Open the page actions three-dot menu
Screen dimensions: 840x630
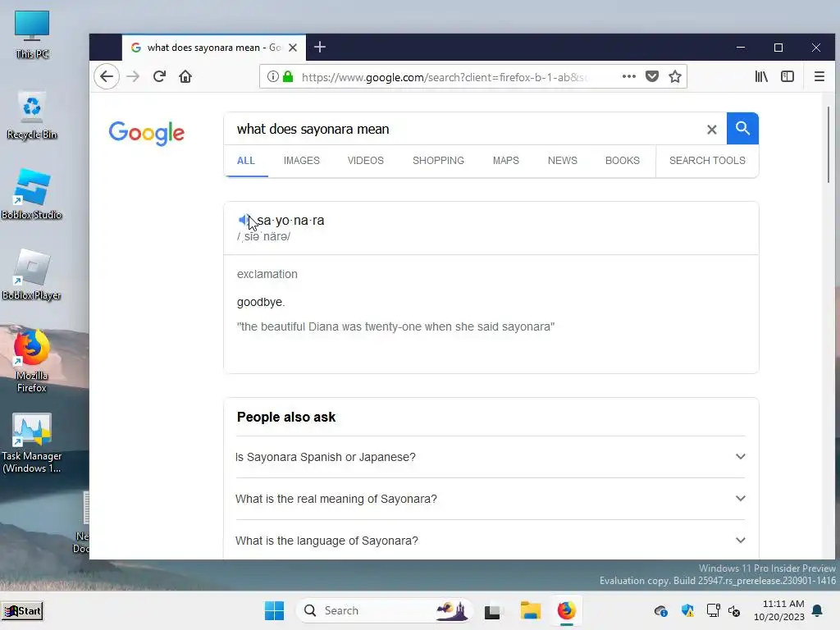629,76
